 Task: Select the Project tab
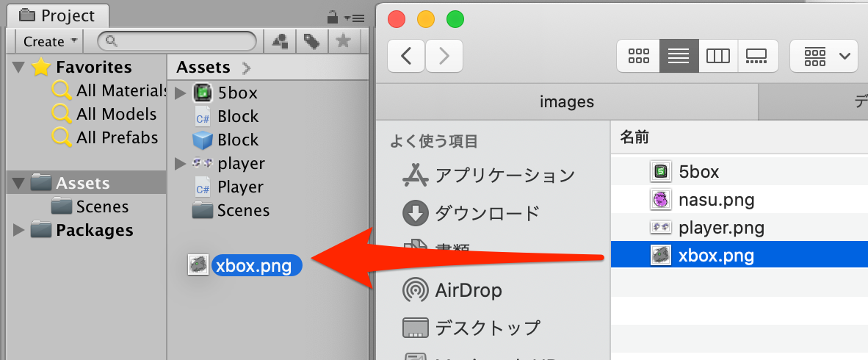click(57, 15)
